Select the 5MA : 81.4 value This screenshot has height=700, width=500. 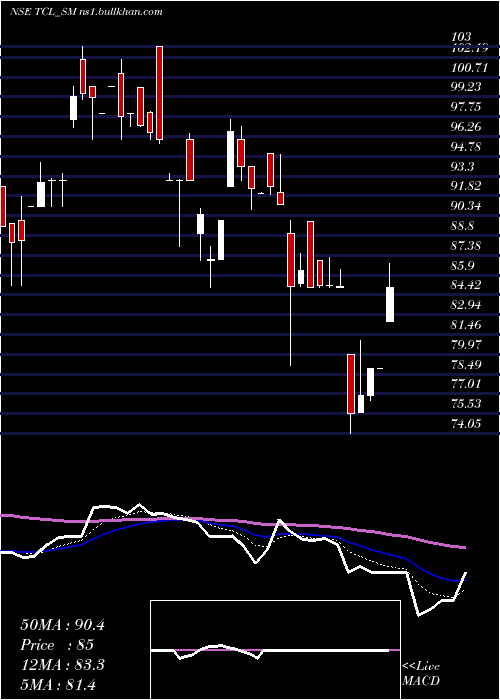tap(58, 685)
